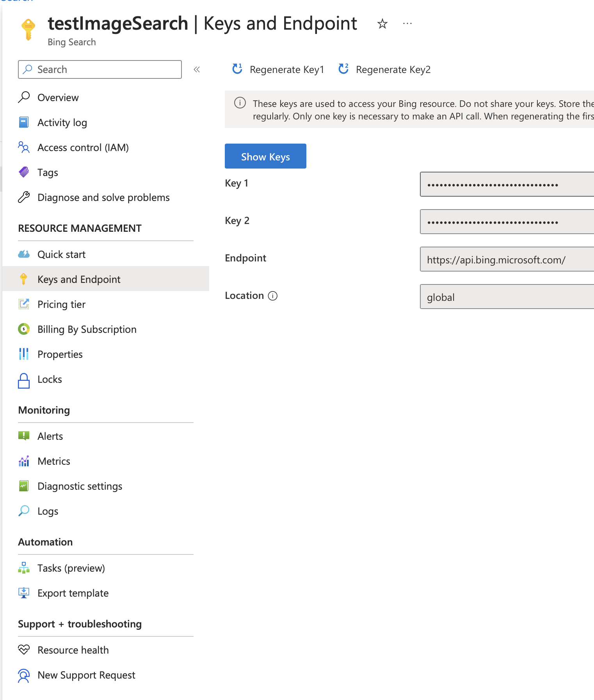Open Access control (IAM)
The width and height of the screenshot is (594, 700).
83,147
